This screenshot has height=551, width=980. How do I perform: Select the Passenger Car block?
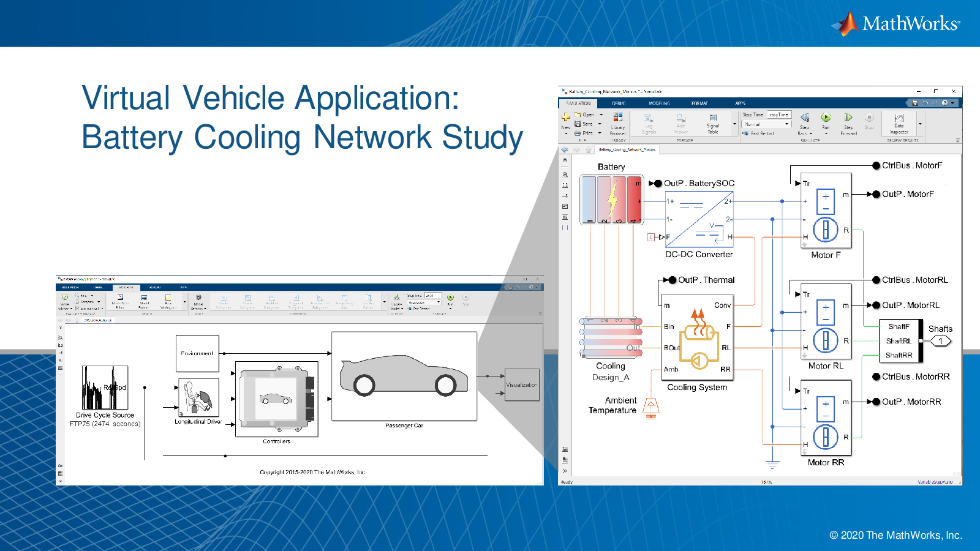(x=404, y=376)
